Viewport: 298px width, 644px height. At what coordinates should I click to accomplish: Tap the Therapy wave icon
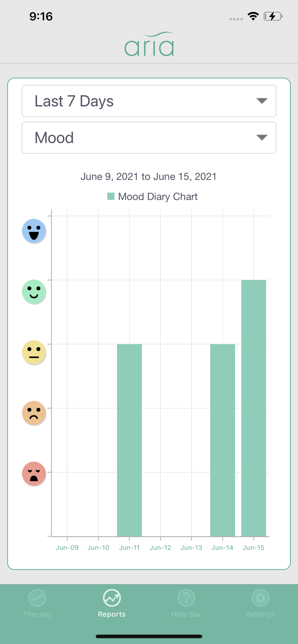click(37, 598)
